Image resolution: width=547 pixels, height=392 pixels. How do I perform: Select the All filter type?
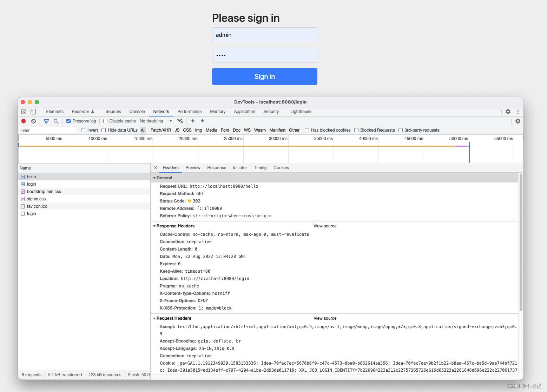(x=143, y=130)
